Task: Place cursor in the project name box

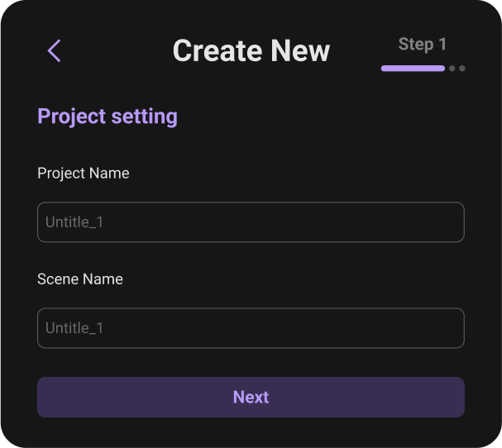Action: (251, 222)
